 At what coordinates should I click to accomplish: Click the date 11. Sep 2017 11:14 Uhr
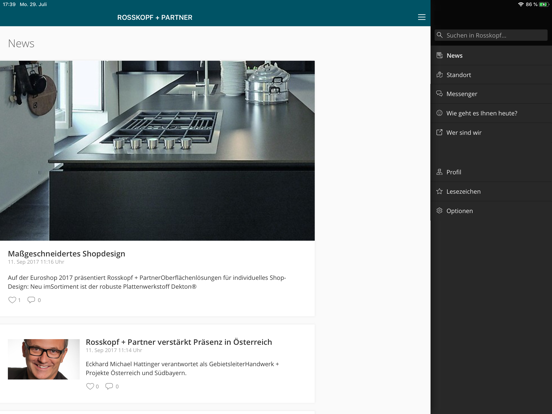click(114, 350)
